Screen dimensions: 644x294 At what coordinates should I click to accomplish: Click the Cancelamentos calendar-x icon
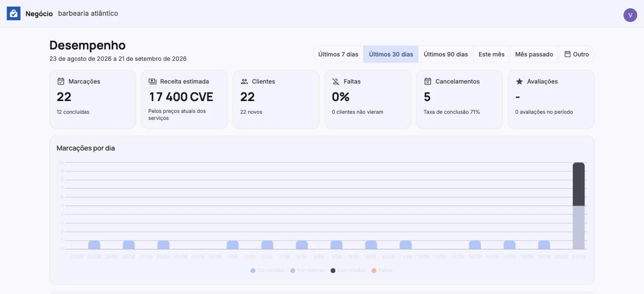click(x=428, y=81)
